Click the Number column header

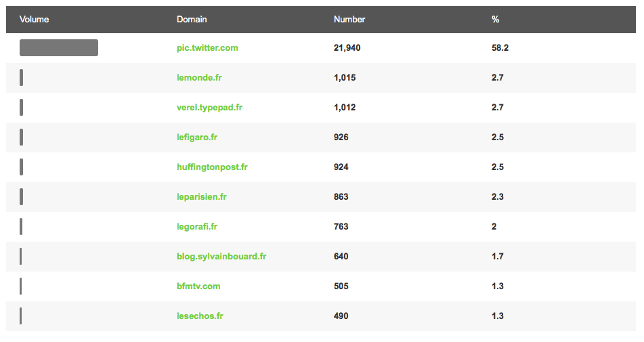pyautogui.click(x=349, y=19)
